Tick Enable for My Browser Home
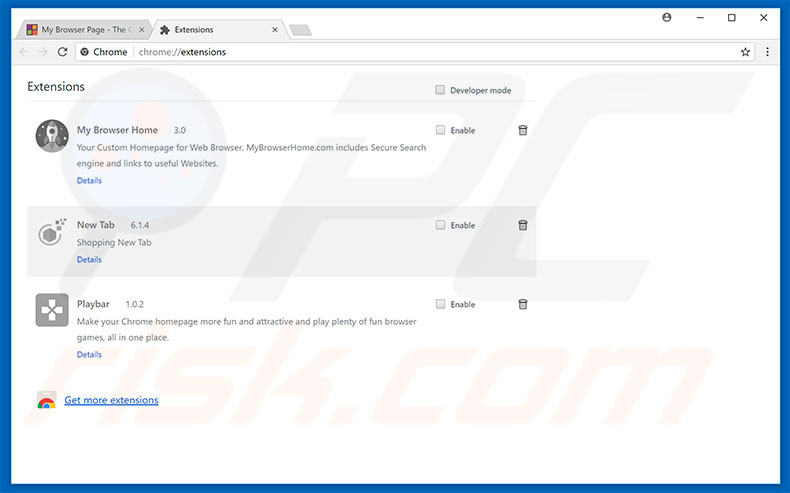Screen dimensions: 790x493 440,130
